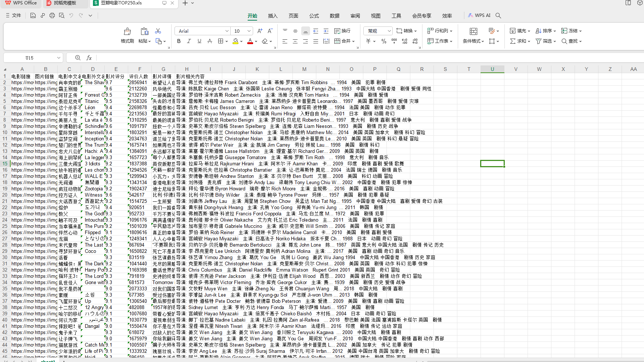
Task: Open the fill color dropdown arrow
Action: pyautogui.click(x=241, y=42)
